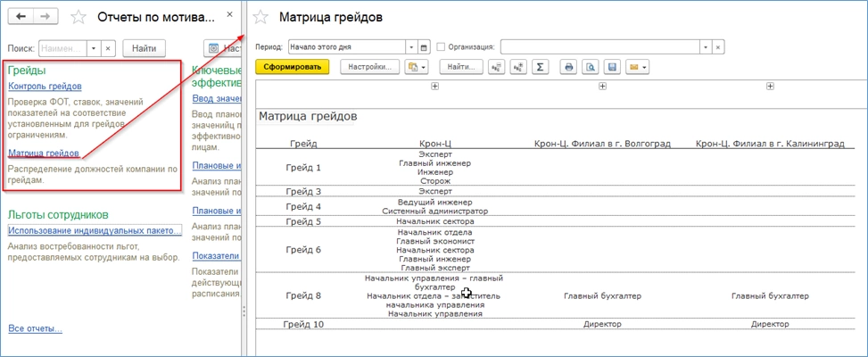Open the Организация dropdown arrow
Viewport: 868px width, 357px height.
click(706, 47)
